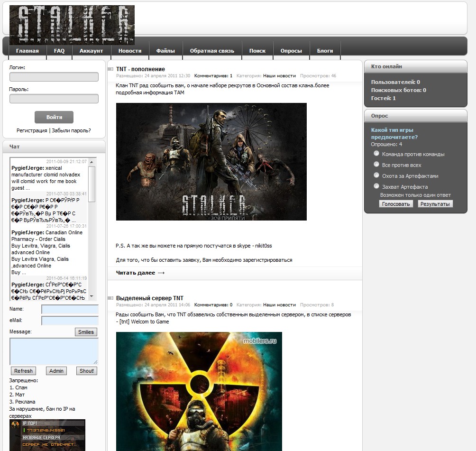Click the server status banner image
The image size is (476, 451).
tap(47, 435)
